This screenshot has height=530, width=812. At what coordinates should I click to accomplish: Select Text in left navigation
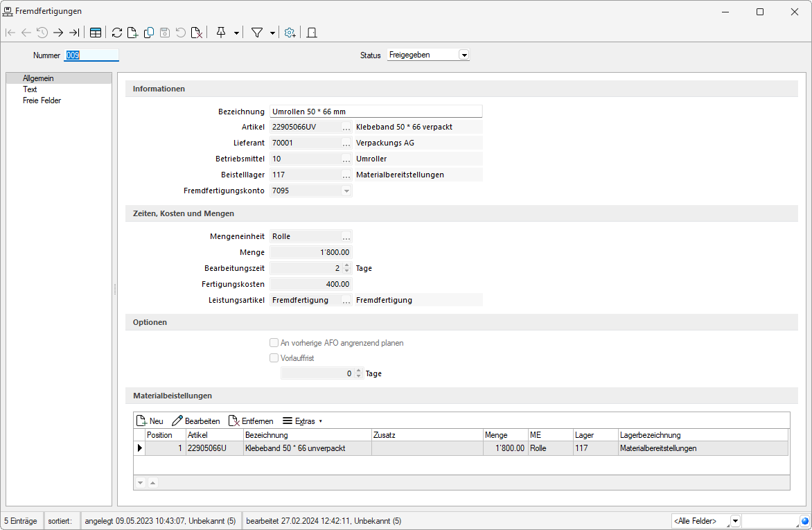(30, 89)
